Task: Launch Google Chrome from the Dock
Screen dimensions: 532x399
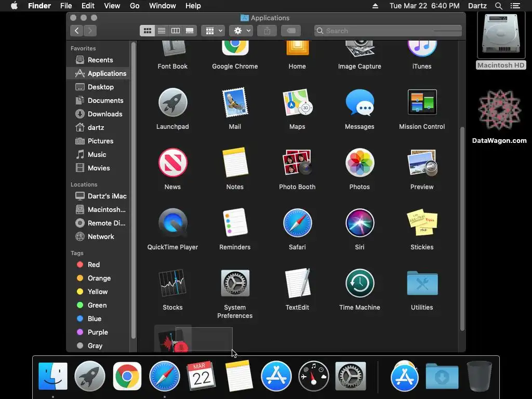Action: click(127, 376)
